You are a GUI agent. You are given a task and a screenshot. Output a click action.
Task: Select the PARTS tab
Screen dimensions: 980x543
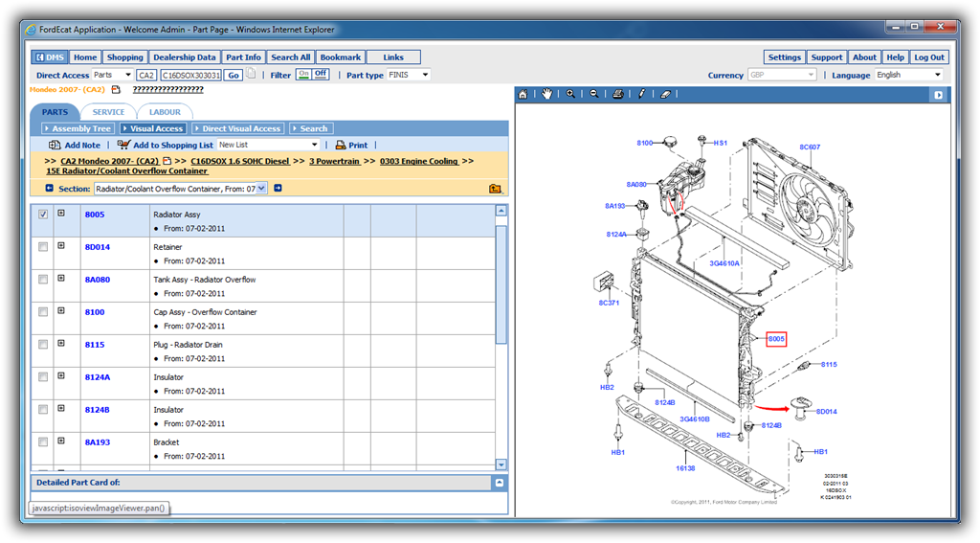pyautogui.click(x=55, y=112)
